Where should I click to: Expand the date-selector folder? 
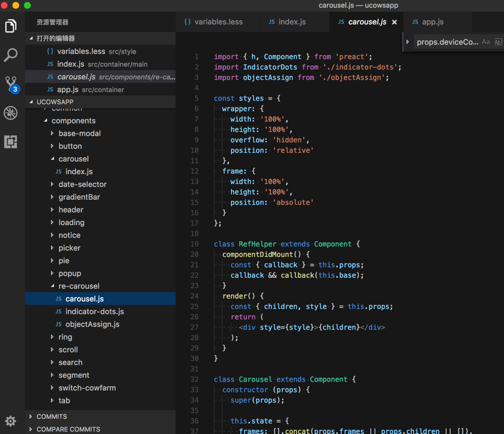82,184
